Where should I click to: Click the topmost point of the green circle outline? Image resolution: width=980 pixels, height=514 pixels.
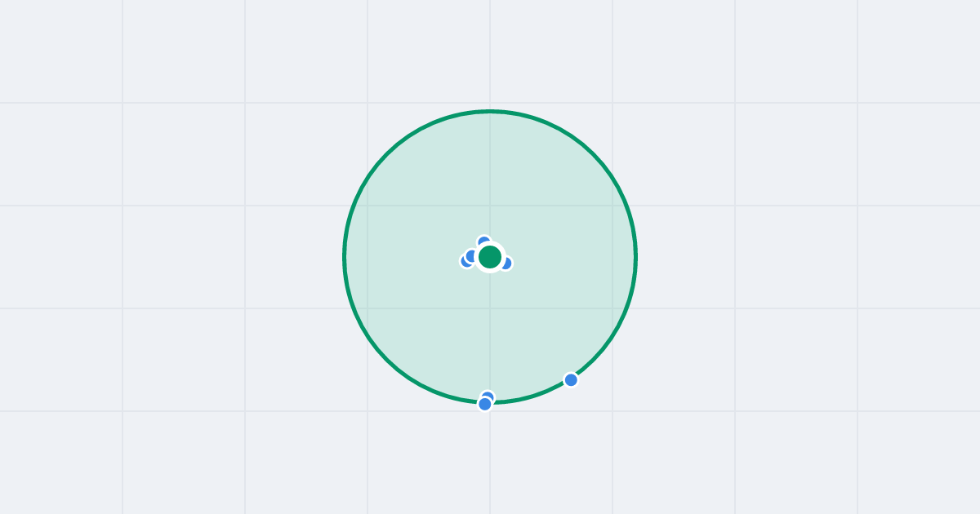(x=490, y=111)
